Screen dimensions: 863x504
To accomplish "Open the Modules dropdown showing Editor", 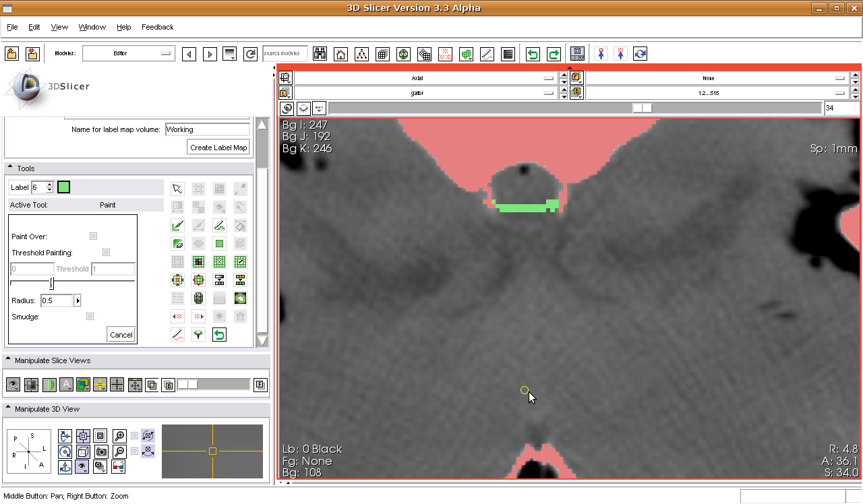I will click(129, 54).
